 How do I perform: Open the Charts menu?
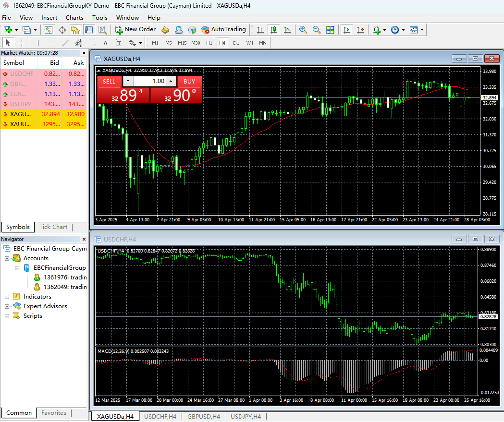(x=74, y=18)
